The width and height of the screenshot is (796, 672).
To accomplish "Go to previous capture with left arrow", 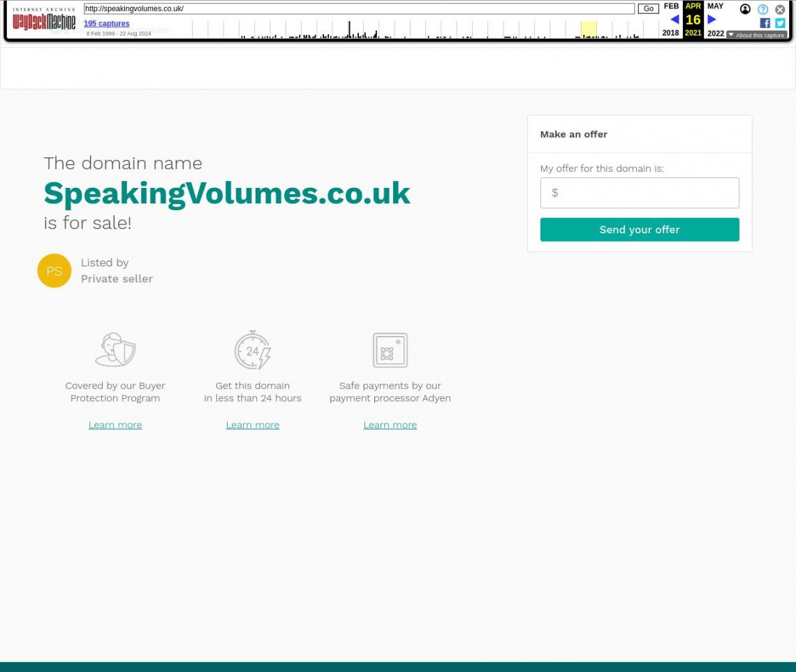I will 674,20.
